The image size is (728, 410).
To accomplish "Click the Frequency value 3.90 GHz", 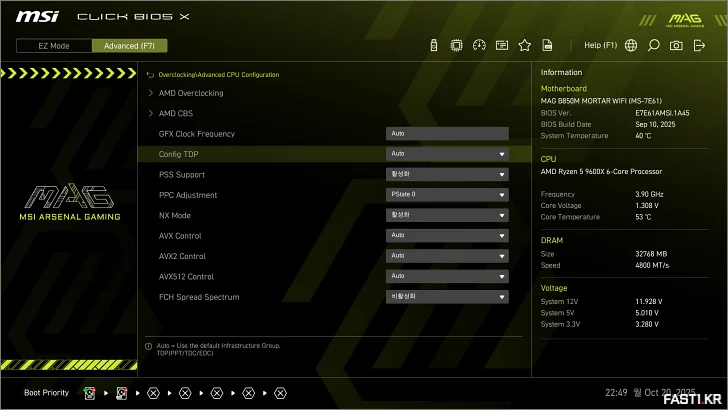I will [x=649, y=194].
